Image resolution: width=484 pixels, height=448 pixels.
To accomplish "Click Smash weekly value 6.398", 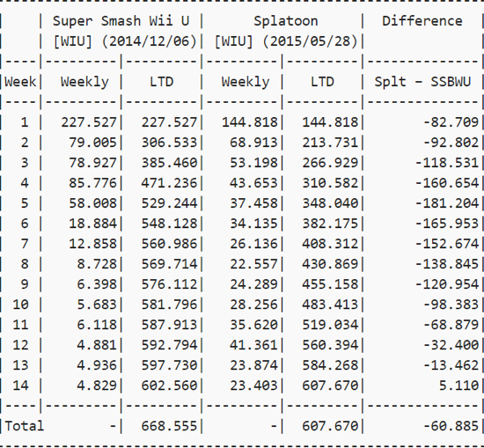I will pos(97,284).
